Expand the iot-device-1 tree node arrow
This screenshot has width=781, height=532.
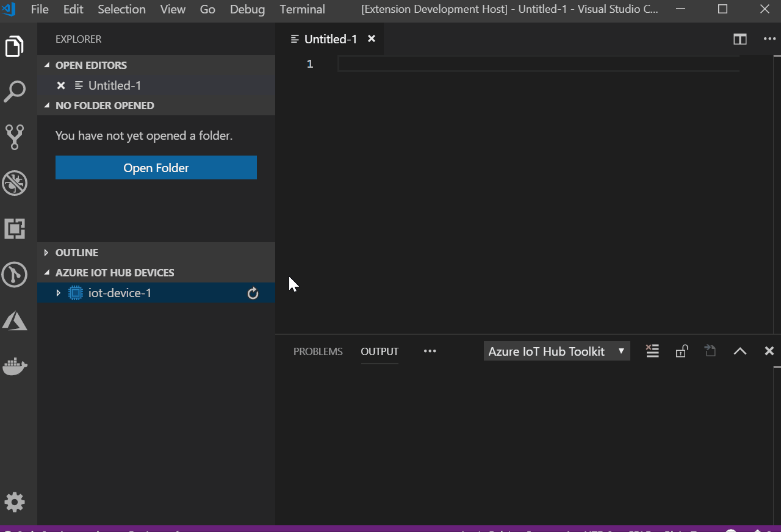click(x=59, y=293)
